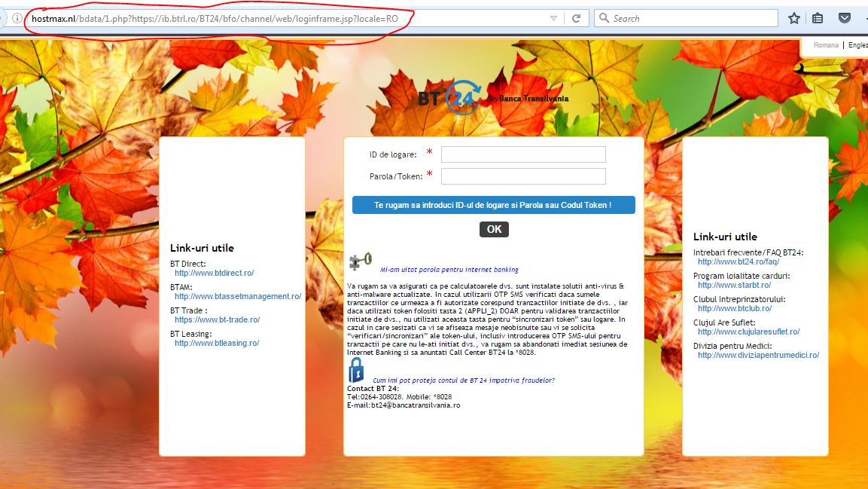Click the bt24@bancatransilvania.ro email text
The height and width of the screenshot is (489, 868).
415,405
